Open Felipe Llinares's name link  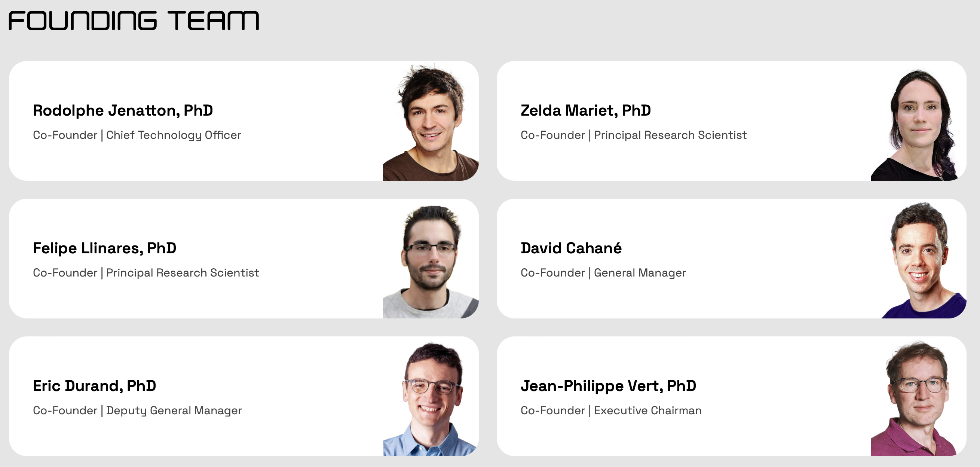[104, 248]
